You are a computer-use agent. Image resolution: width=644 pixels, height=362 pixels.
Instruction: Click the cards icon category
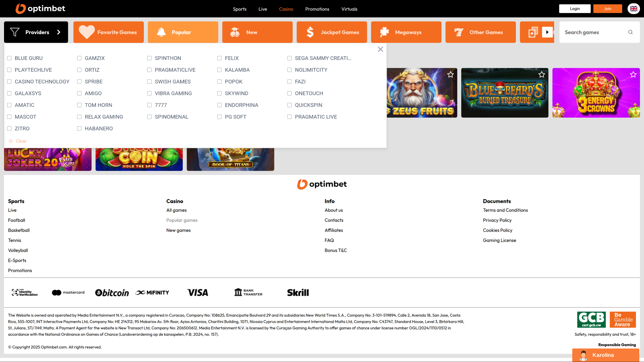pyautogui.click(x=533, y=32)
